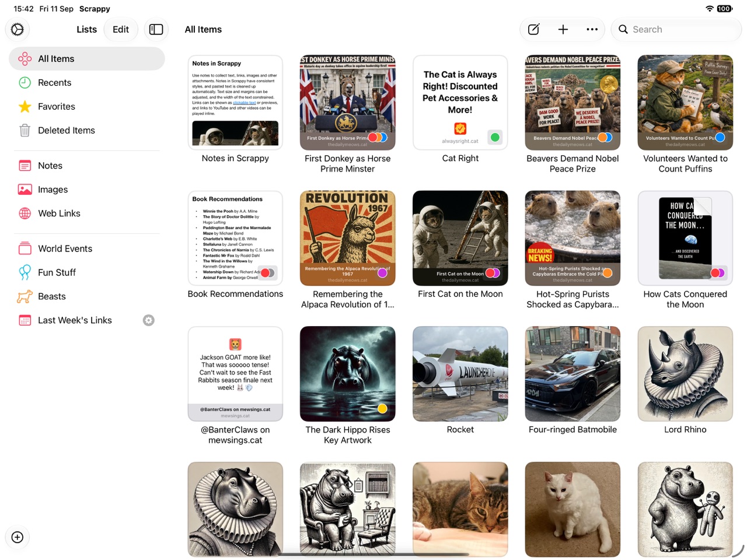
Task: Click the Cat Right caption text
Action: tap(460, 158)
